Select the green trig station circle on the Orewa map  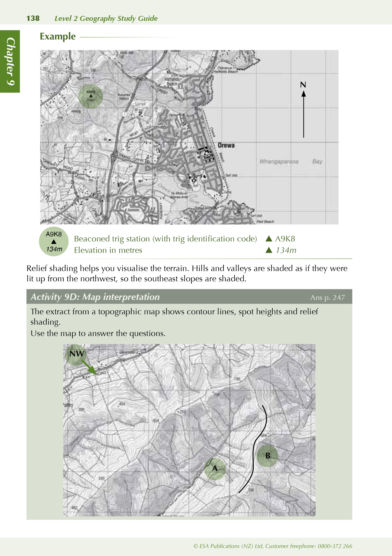pos(91,97)
